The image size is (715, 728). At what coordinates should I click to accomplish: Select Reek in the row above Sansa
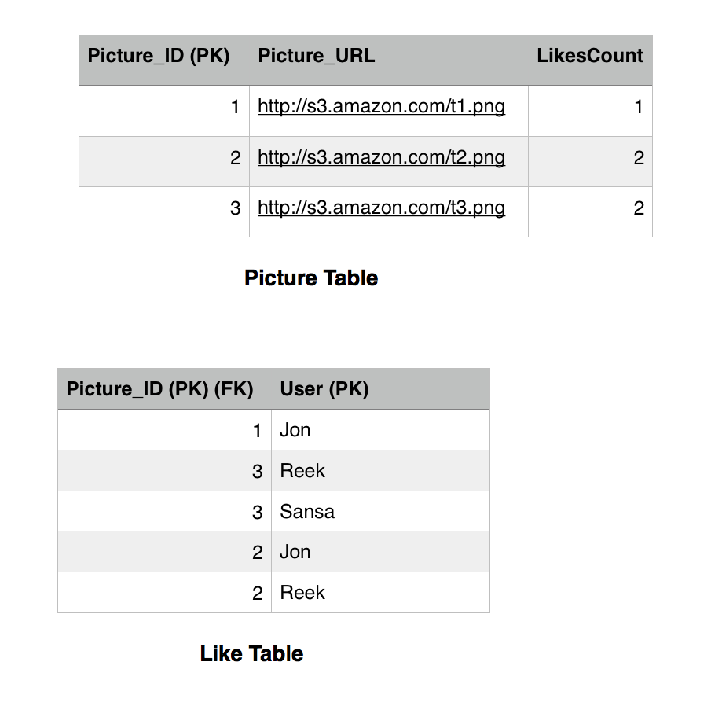[x=302, y=471]
